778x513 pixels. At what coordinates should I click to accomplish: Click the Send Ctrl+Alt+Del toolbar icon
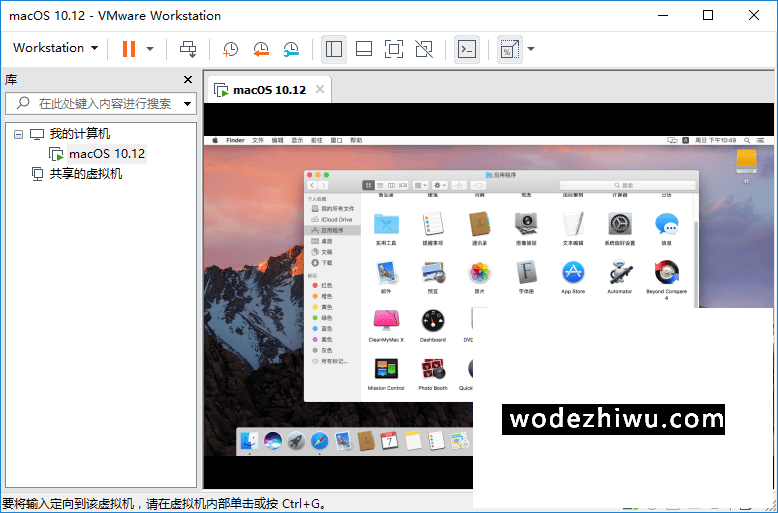coord(188,49)
